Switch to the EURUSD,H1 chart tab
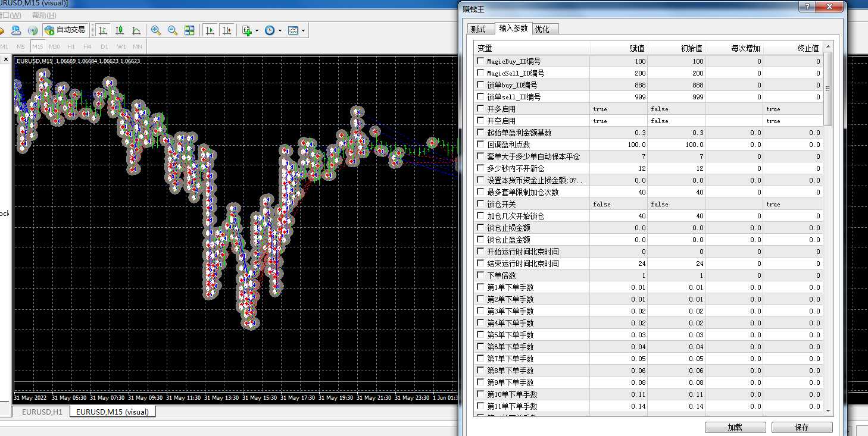 [x=42, y=412]
